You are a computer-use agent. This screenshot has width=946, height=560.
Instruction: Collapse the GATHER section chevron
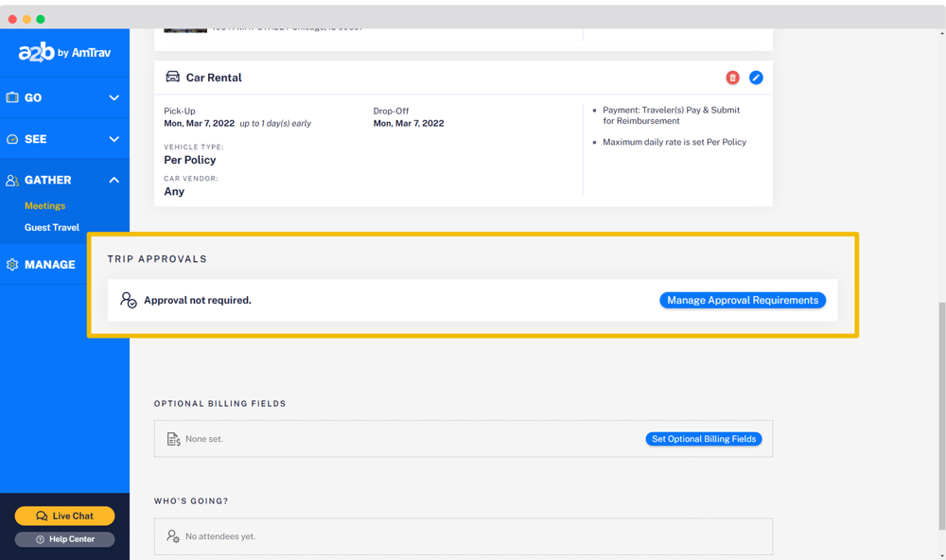[114, 180]
